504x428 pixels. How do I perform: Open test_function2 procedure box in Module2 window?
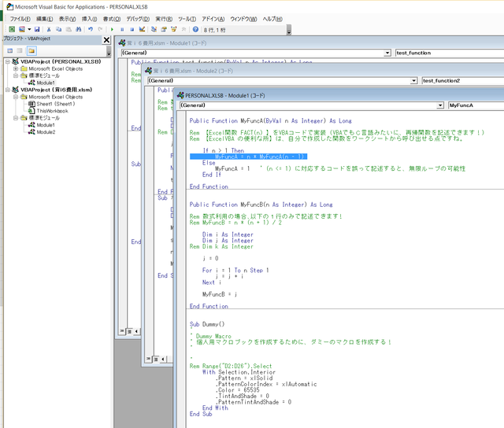click(x=463, y=80)
